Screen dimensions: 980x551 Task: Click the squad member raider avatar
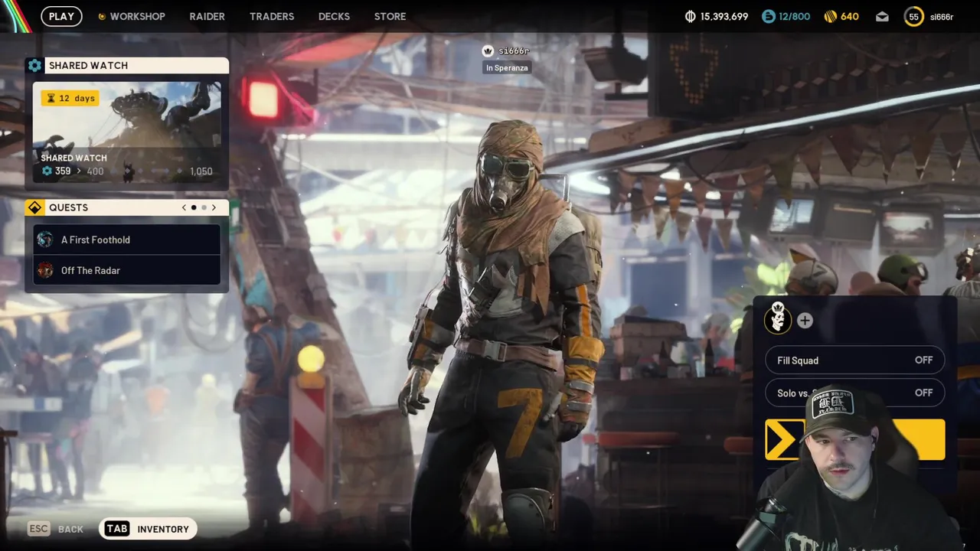coord(778,318)
